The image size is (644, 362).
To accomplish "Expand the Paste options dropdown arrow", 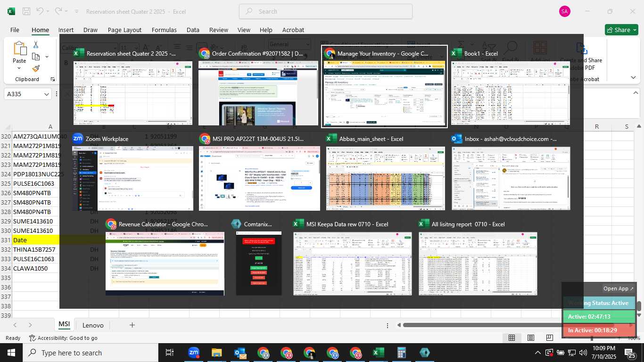I will click(19, 69).
